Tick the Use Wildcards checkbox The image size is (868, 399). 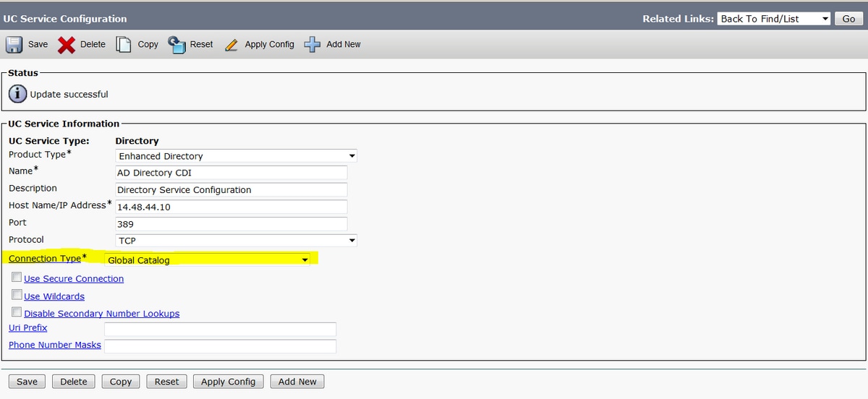point(17,295)
